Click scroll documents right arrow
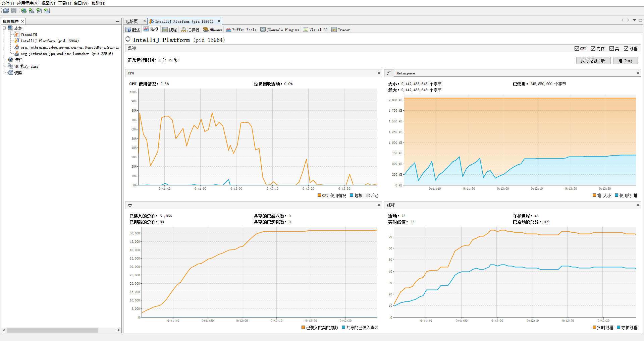The height and width of the screenshot is (341, 644). [x=628, y=20]
